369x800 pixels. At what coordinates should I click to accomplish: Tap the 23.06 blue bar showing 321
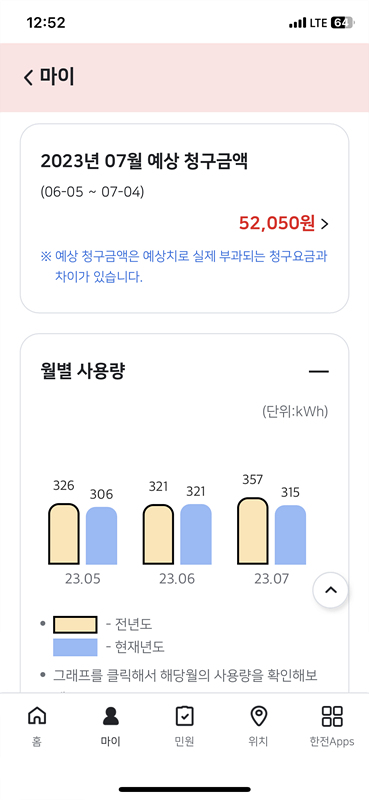pyautogui.click(x=196, y=534)
